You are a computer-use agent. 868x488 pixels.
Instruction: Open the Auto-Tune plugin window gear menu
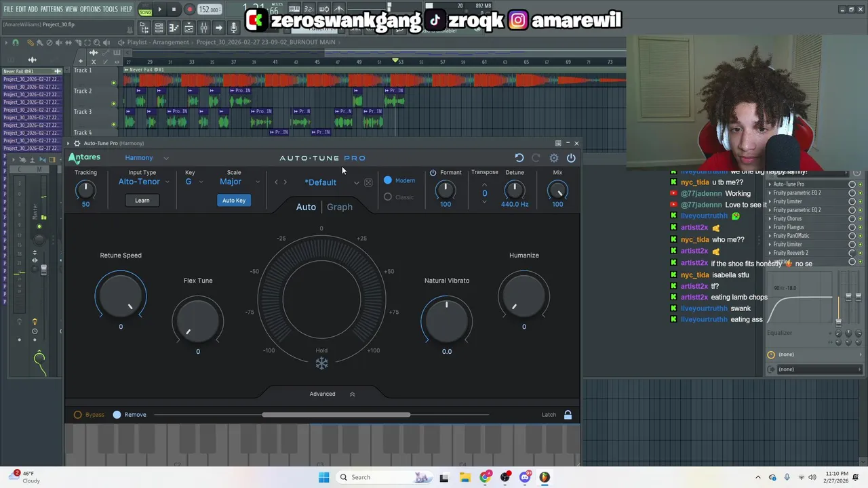[77, 143]
